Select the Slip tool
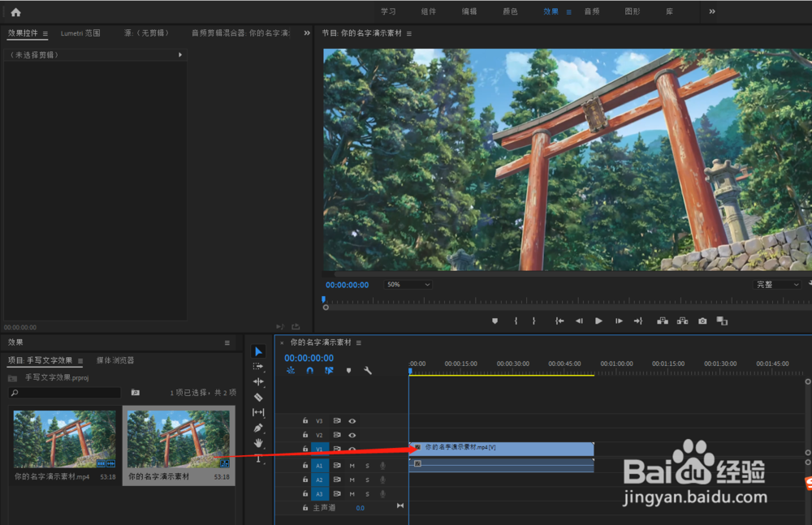 (x=258, y=412)
